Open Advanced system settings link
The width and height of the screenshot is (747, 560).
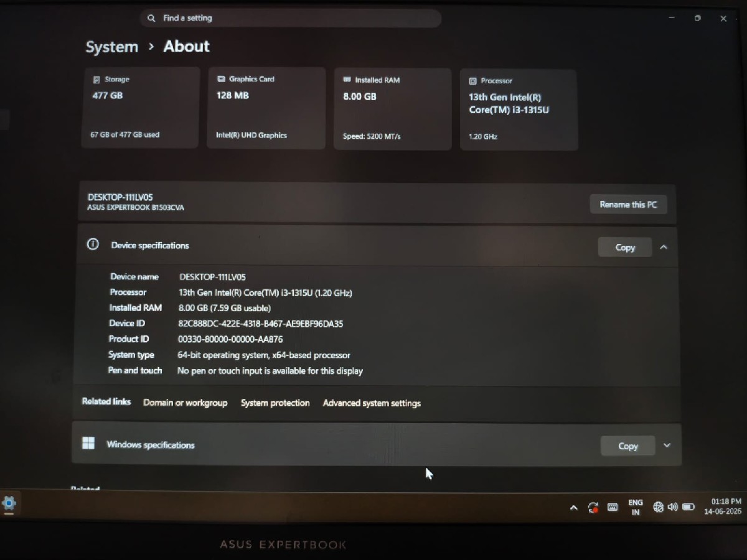tap(372, 403)
